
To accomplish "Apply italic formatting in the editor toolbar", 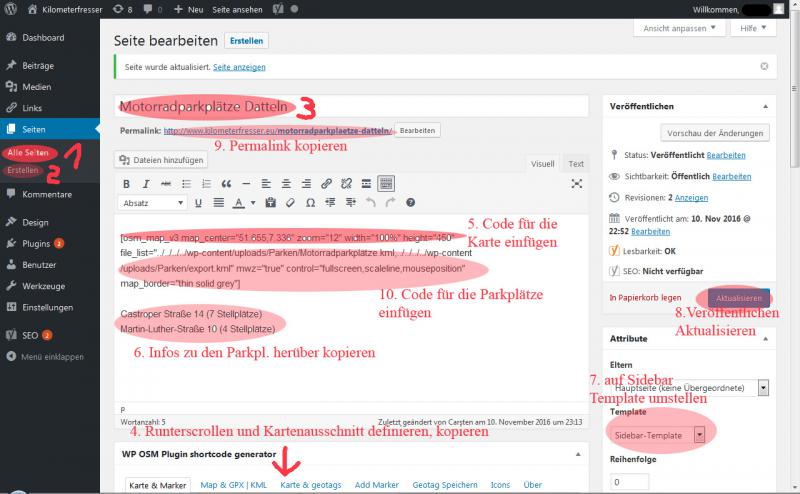I will [147, 184].
